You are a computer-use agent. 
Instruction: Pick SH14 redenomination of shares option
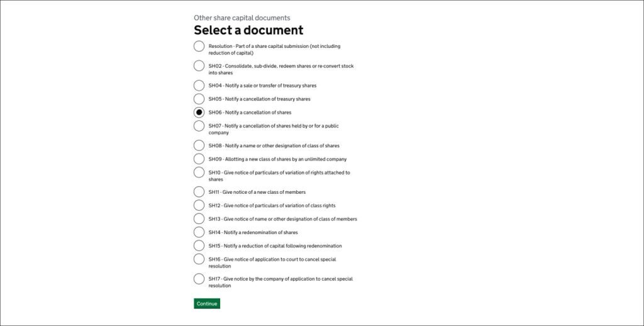199,232
